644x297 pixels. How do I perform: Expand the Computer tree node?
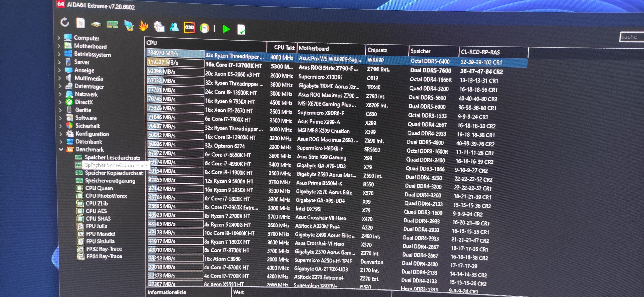tap(59, 38)
